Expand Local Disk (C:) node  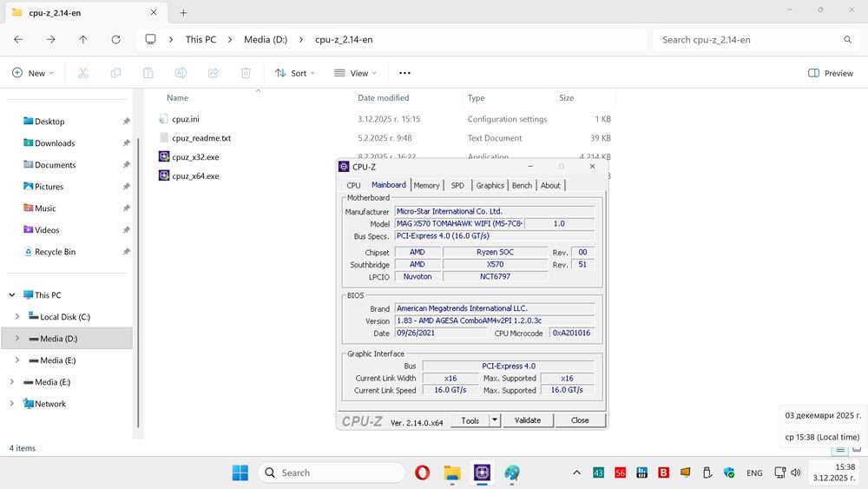[17, 317]
